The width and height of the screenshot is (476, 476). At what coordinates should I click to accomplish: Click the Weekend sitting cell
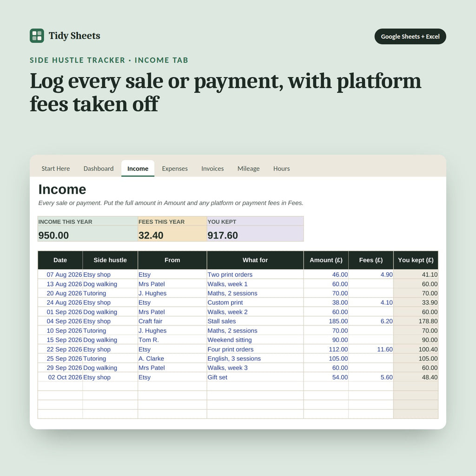tap(255, 340)
